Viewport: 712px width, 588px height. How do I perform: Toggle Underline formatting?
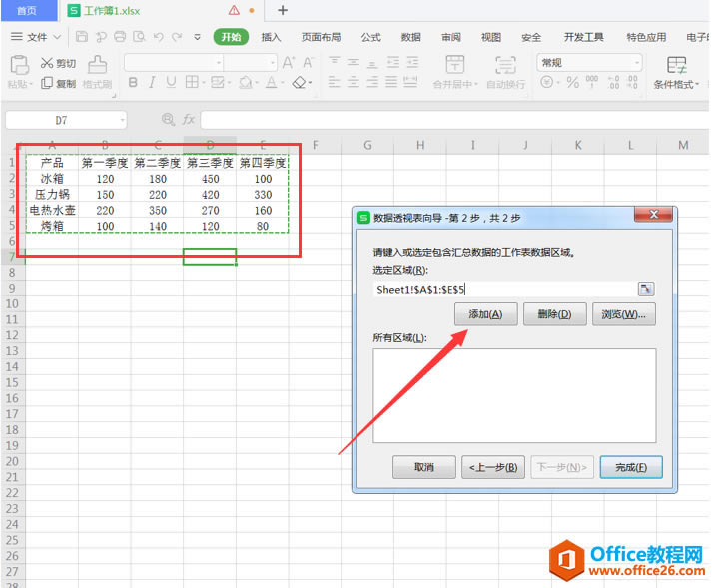(x=171, y=82)
